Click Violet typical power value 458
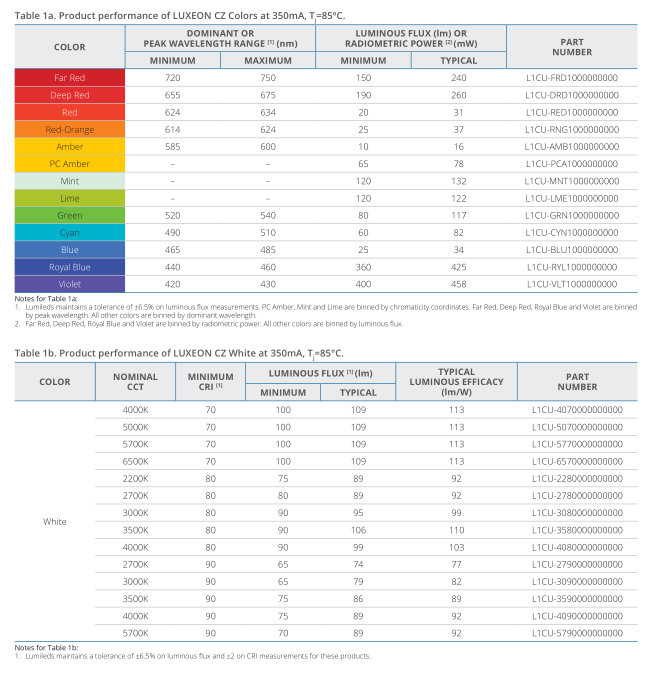Viewport: 658px width, 679px height. click(458, 284)
